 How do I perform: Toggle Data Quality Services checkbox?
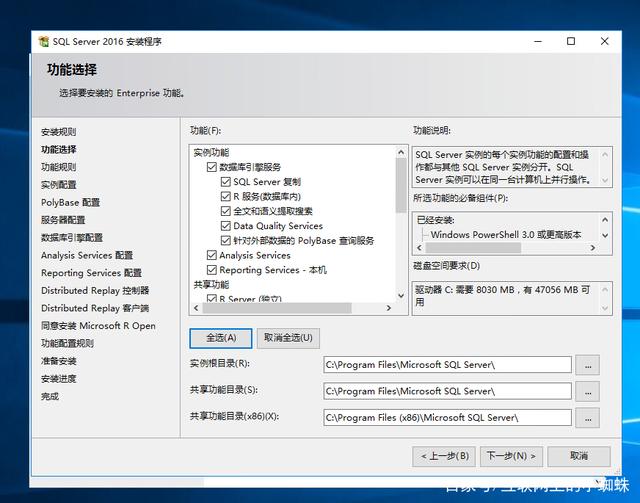(225, 226)
